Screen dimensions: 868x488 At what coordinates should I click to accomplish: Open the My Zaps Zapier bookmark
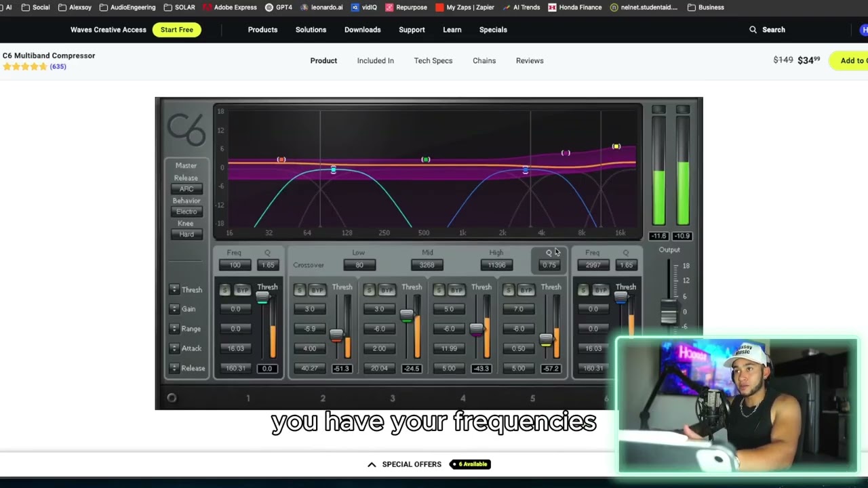click(465, 7)
